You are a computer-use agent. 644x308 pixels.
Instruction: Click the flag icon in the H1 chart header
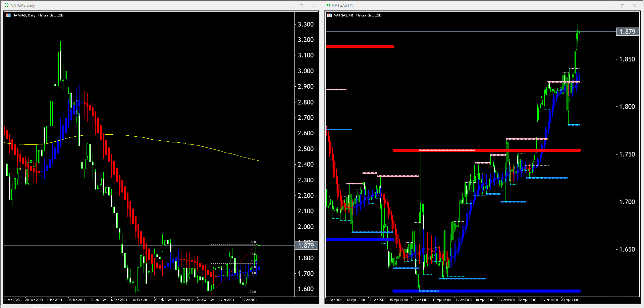click(329, 15)
